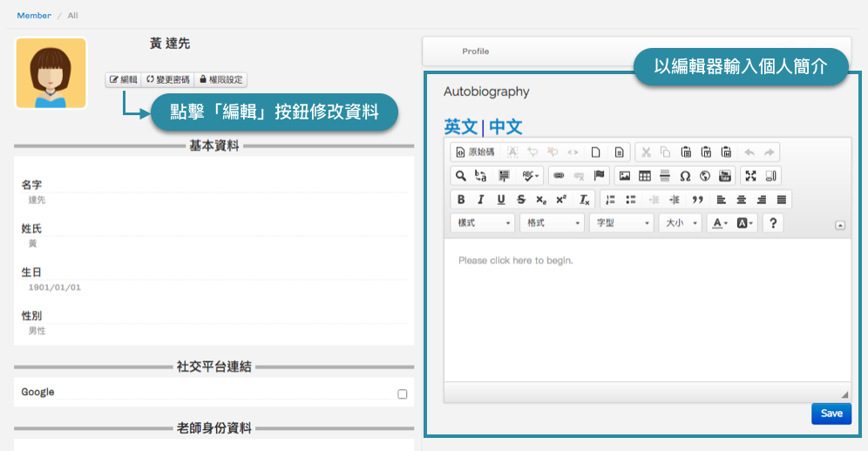
Task: Click the insert link icon
Action: point(559,176)
